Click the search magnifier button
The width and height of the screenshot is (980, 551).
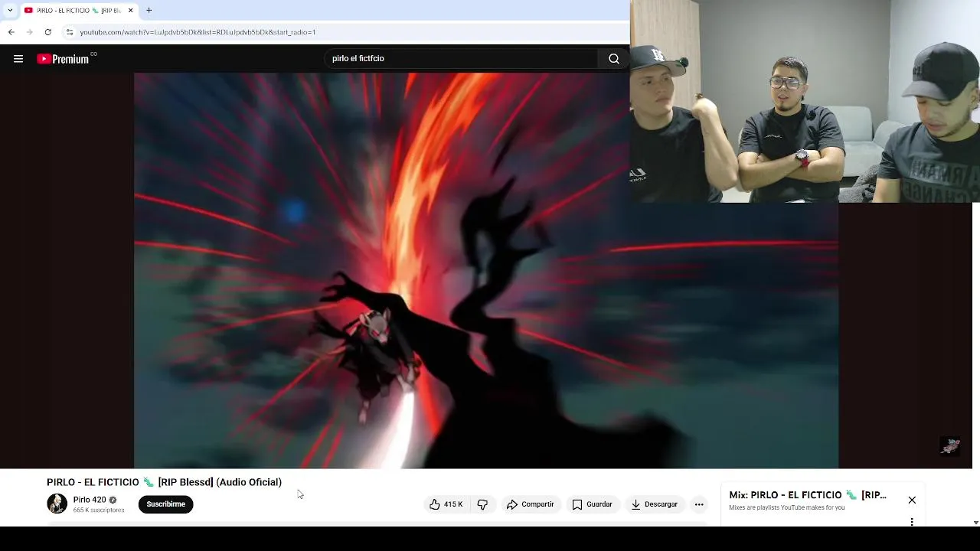(x=614, y=59)
